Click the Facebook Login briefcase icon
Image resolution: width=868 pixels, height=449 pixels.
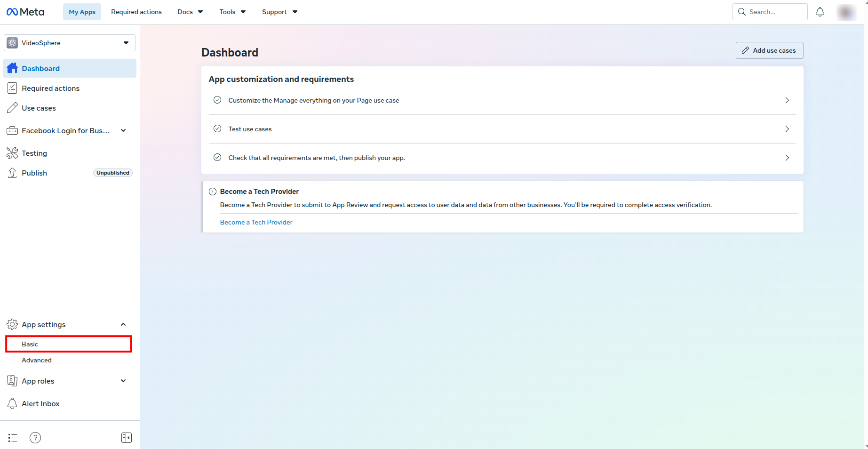click(x=12, y=130)
